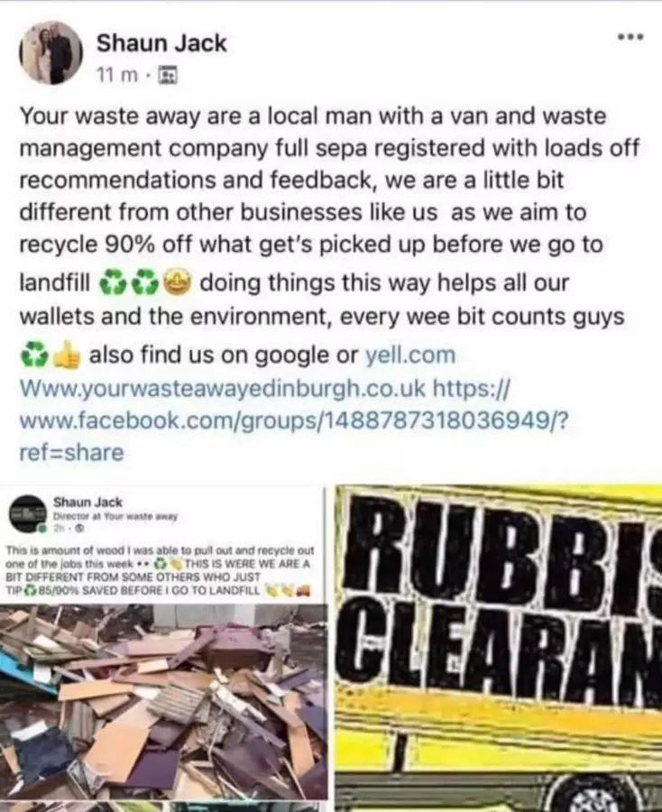The width and height of the screenshot is (662, 812).
Task: Click 'Director at Your waste away' subtitle
Action: (115, 516)
